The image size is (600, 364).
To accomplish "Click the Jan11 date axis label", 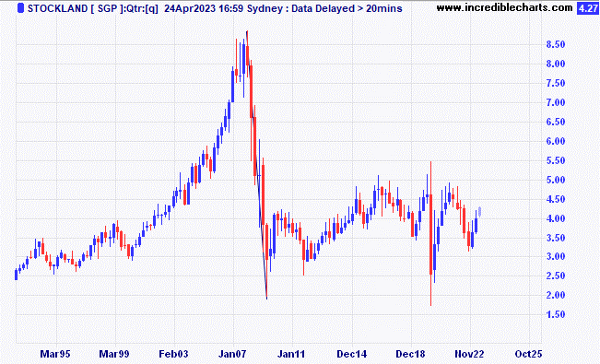I will 291,354.
